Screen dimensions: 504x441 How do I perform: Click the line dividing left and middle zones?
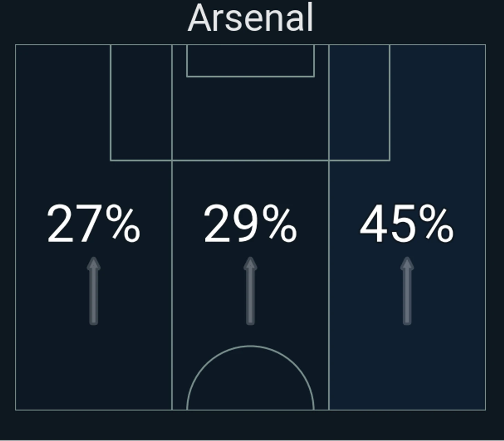(172, 276)
